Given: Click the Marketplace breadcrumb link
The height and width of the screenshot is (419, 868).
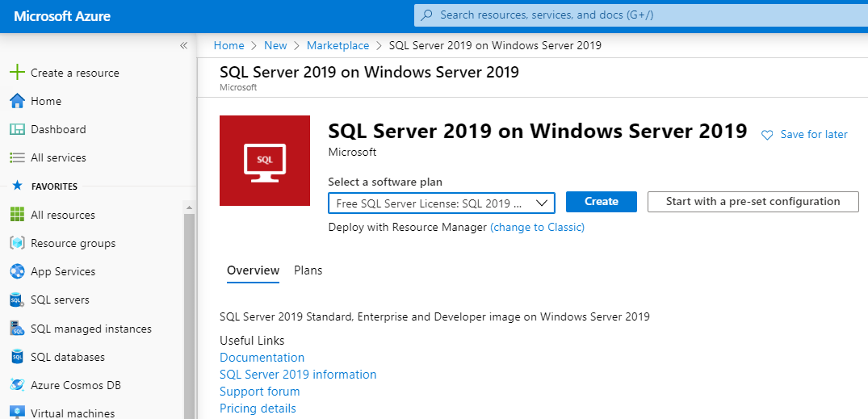Looking at the screenshot, I should tap(338, 45).
